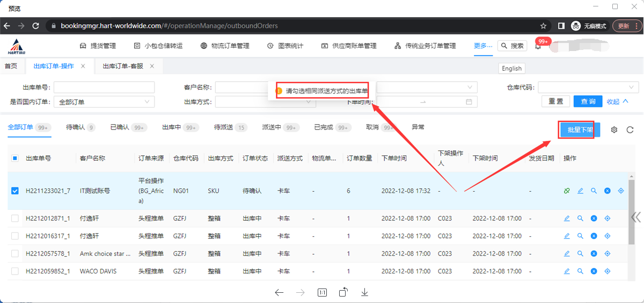
Task: Uncheck the checkbox for order H2211233021_7
Action: click(15, 191)
